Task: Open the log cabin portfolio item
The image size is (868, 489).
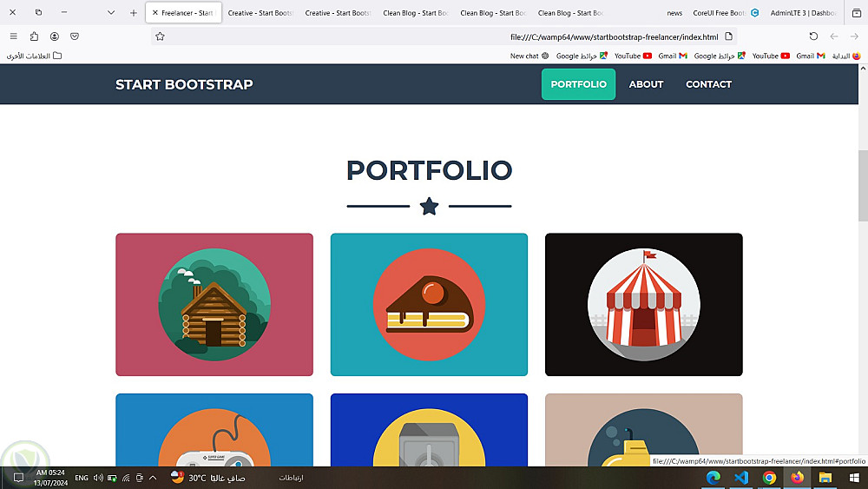Action: [x=214, y=305]
